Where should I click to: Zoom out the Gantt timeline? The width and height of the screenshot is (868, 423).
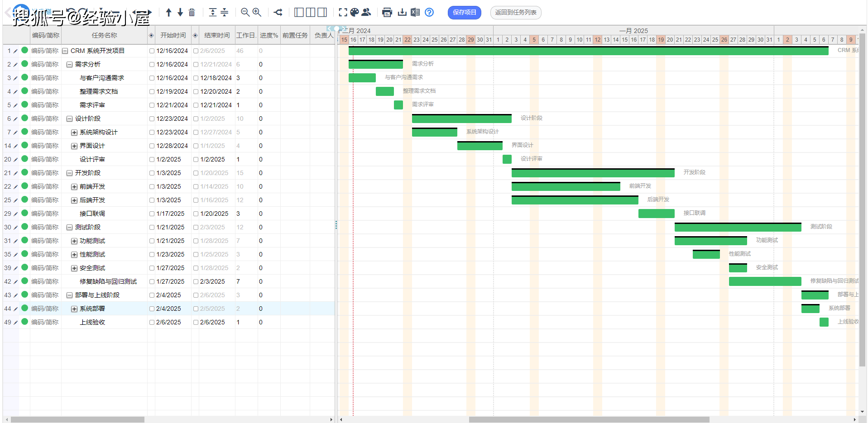(x=245, y=12)
